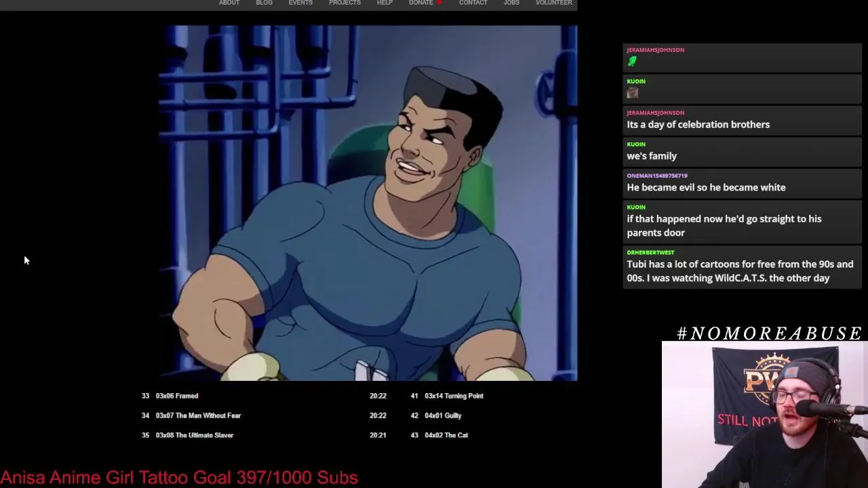868x488 pixels.
Task: Open the CONTACT page
Action: click(473, 3)
